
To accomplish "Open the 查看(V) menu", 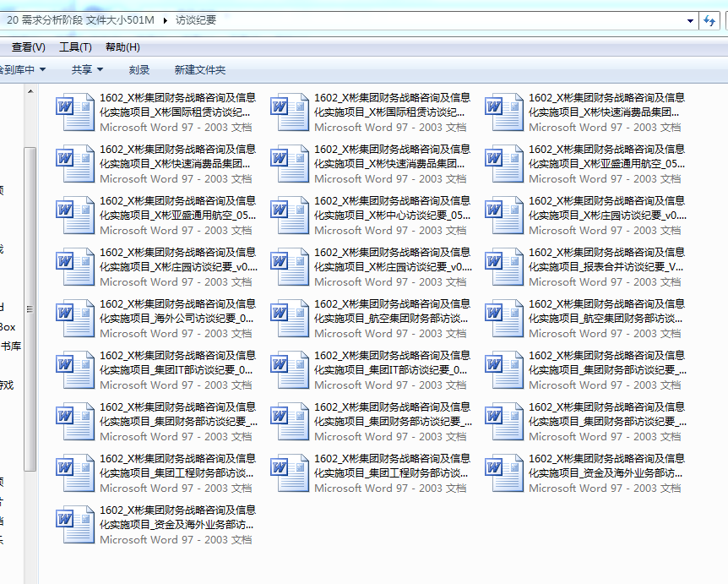I will 28,47.
